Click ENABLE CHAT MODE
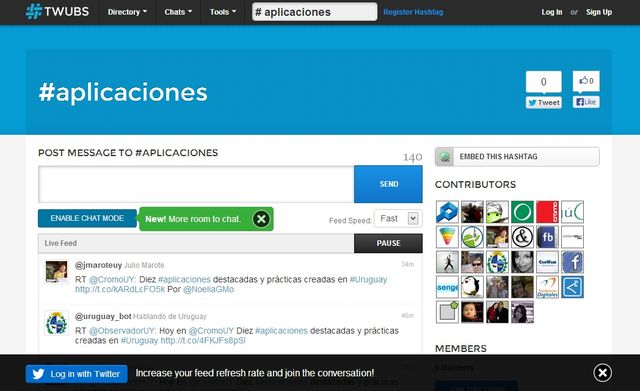Screen dimensions: 640x391 (87, 218)
